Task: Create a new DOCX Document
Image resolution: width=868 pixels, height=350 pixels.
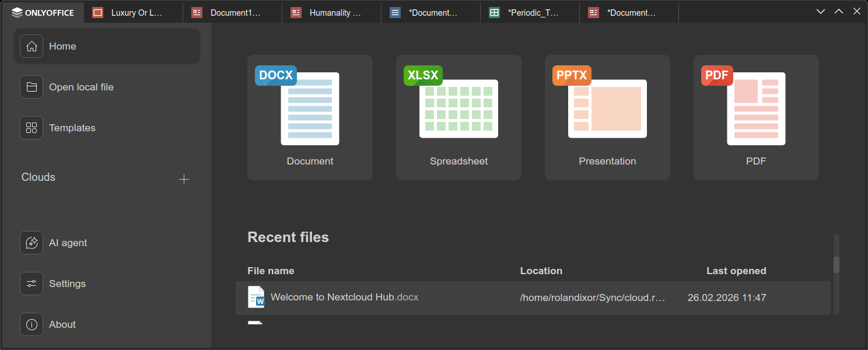Action: 310,117
